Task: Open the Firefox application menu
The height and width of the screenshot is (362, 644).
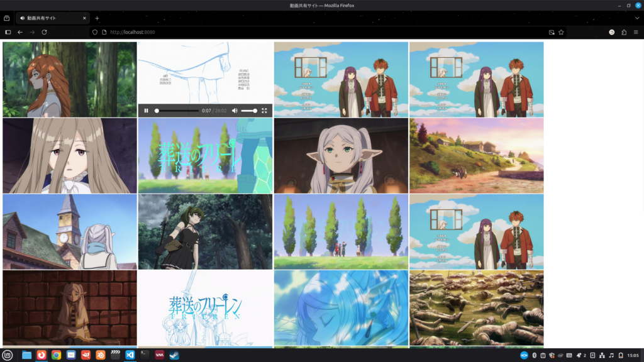Action: click(x=636, y=32)
